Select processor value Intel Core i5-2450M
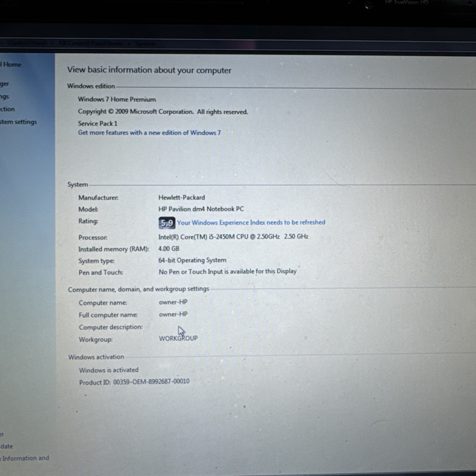This screenshot has width=476, height=476. tap(233, 237)
